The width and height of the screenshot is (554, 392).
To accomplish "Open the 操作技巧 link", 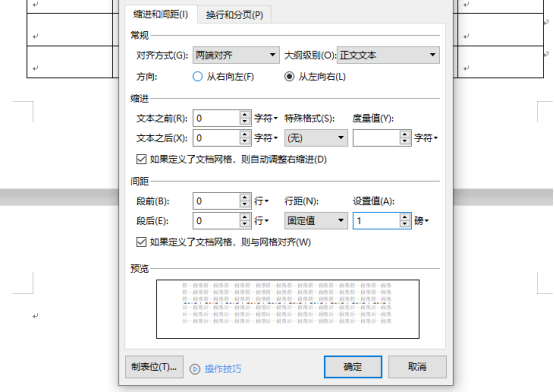I will [223, 369].
